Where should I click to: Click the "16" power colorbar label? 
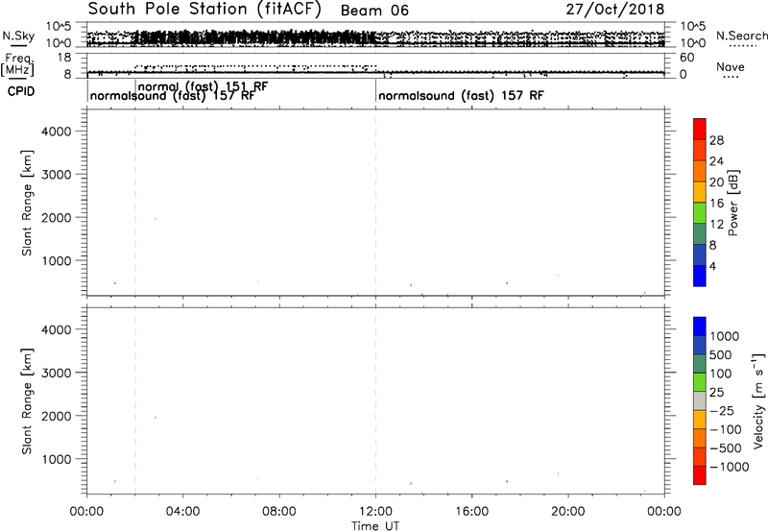point(716,204)
